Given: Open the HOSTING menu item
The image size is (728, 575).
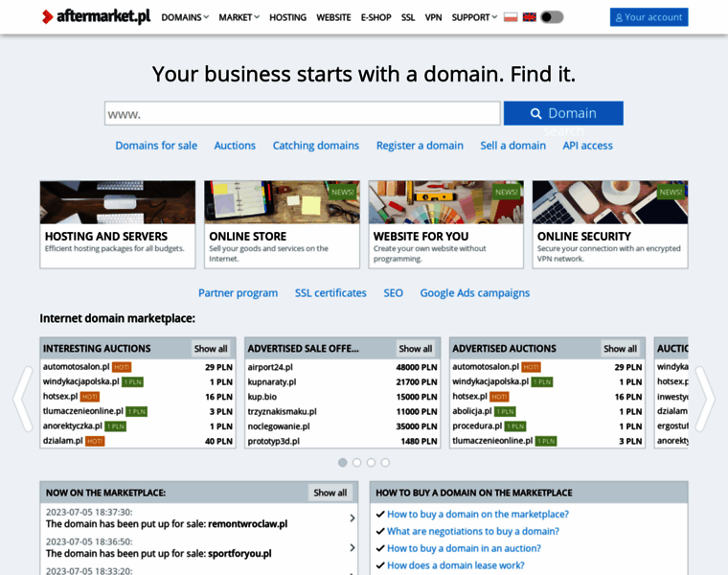Looking at the screenshot, I should coord(288,17).
